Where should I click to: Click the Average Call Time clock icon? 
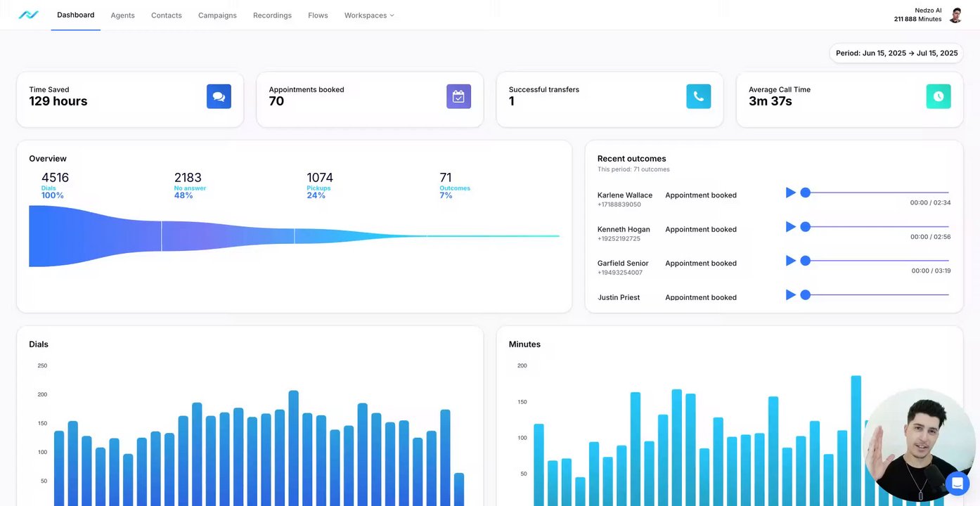click(x=939, y=96)
